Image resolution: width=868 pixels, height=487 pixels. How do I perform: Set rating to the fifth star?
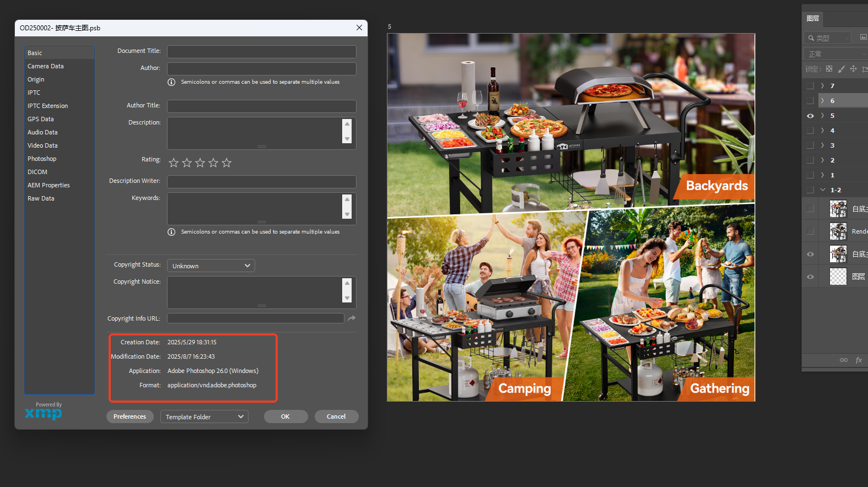[x=227, y=163]
